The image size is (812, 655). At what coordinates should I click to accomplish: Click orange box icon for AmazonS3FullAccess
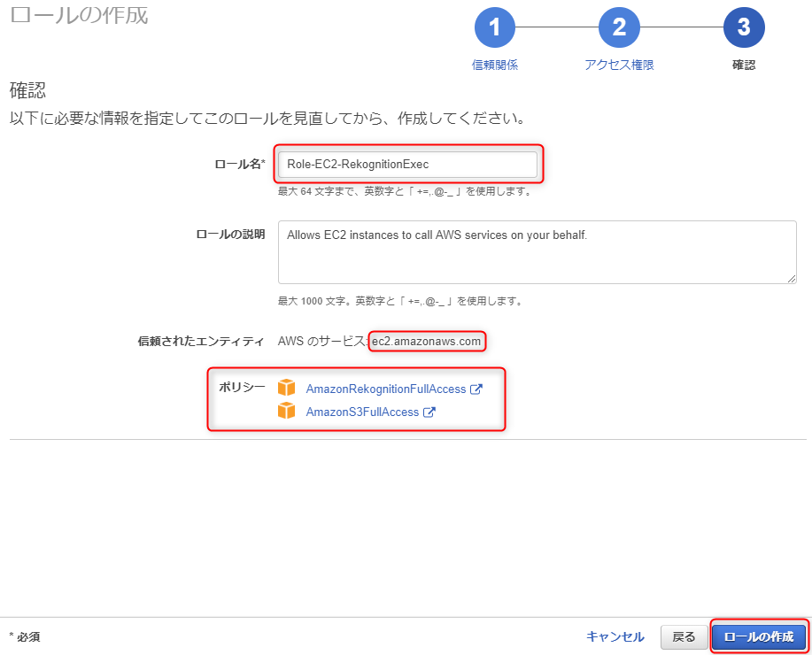(286, 411)
